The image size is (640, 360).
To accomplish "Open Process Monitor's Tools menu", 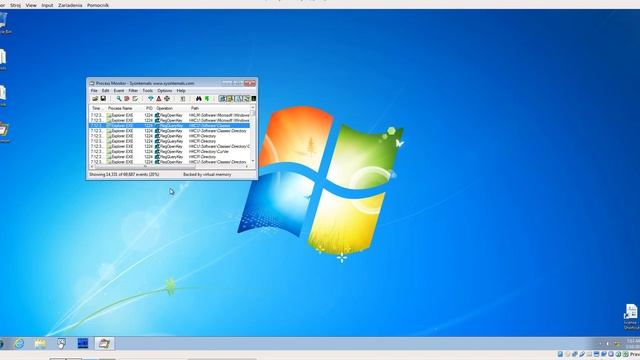I will (x=147, y=91).
